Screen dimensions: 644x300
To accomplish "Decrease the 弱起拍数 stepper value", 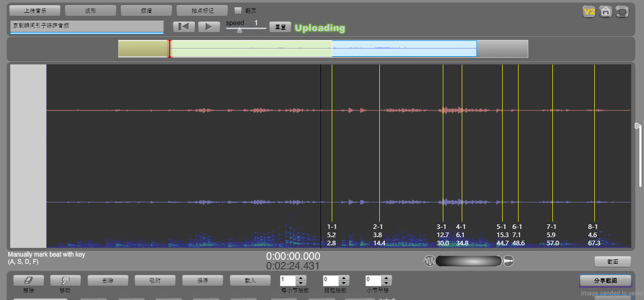I will (344, 283).
